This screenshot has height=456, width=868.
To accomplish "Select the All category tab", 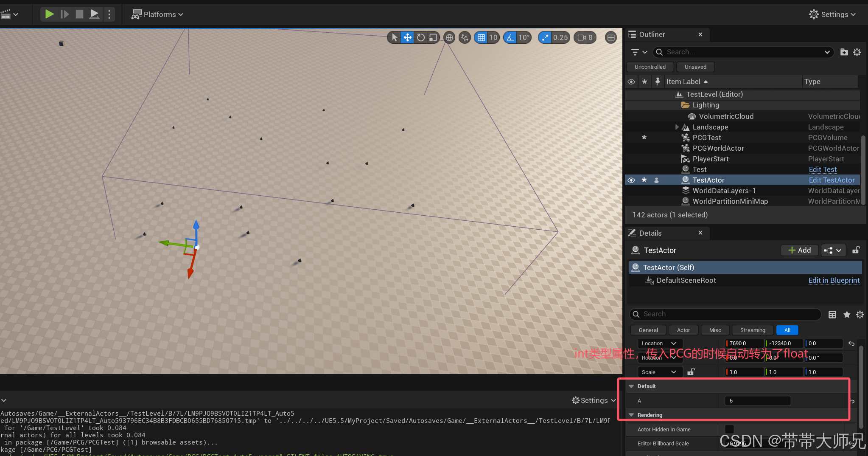I will [787, 330].
